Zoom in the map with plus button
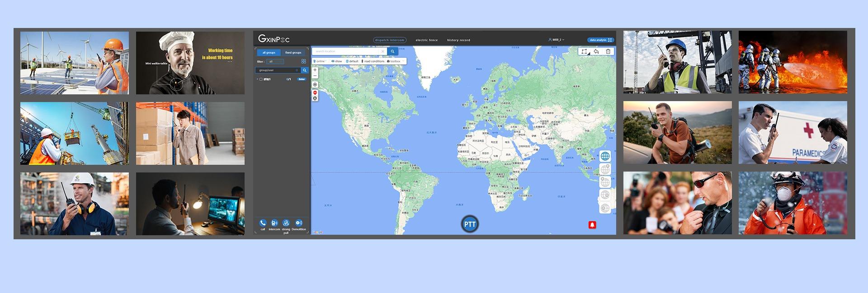The width and height of the screenshot is (868, 293). pos(315,70)
